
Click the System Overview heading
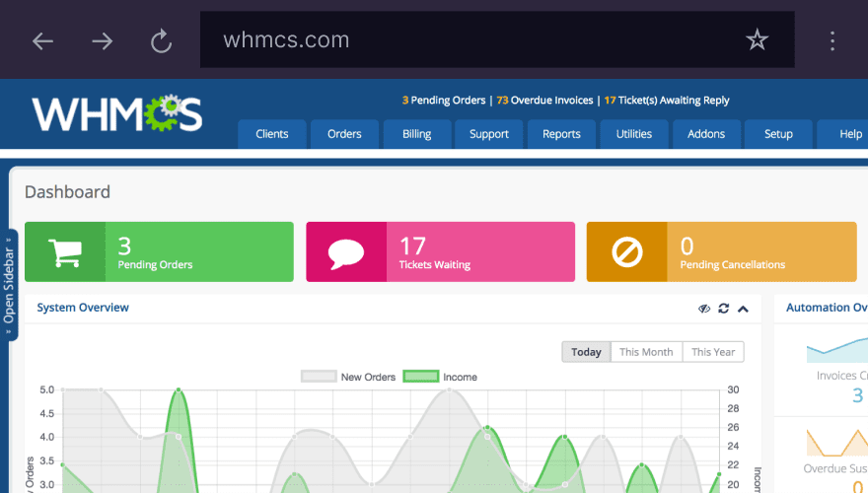point(83,308)
